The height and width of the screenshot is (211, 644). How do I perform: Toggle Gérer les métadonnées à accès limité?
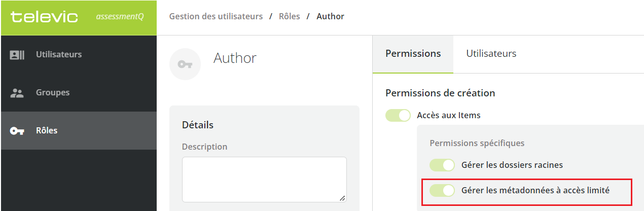click(442, 190)
